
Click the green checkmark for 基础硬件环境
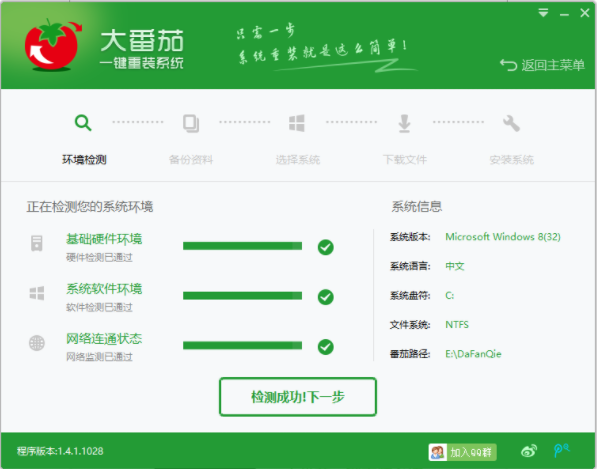pyautogui.click(x=326, y=247)
